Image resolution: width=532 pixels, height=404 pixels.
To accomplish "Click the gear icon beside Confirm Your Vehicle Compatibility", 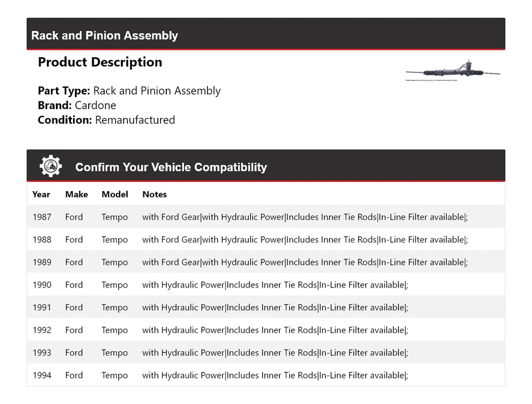I will [50, 166].
